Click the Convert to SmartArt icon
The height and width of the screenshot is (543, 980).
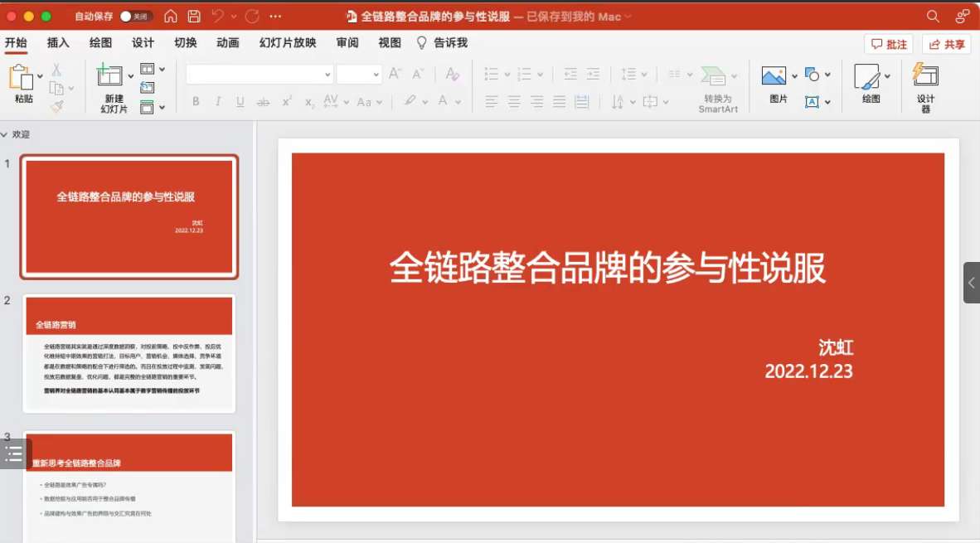pyautogui.click(x=714, y=76)
